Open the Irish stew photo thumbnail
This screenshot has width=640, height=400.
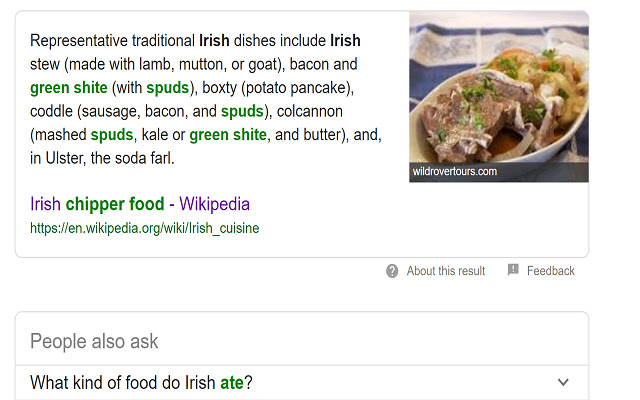click(498, 88)
